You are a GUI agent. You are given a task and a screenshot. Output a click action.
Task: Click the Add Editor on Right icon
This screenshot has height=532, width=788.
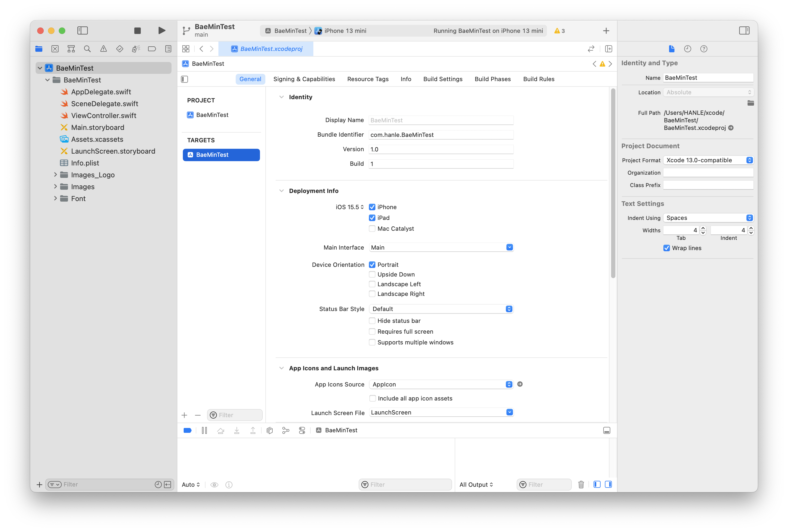coord(608,49)
